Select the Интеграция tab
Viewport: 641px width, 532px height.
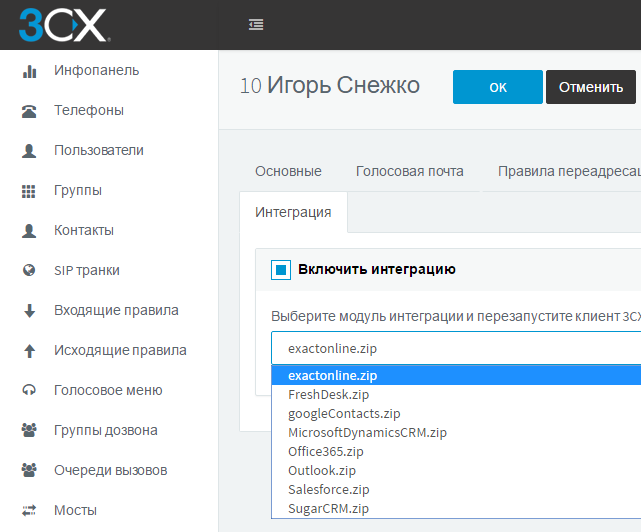click(293, 212)
